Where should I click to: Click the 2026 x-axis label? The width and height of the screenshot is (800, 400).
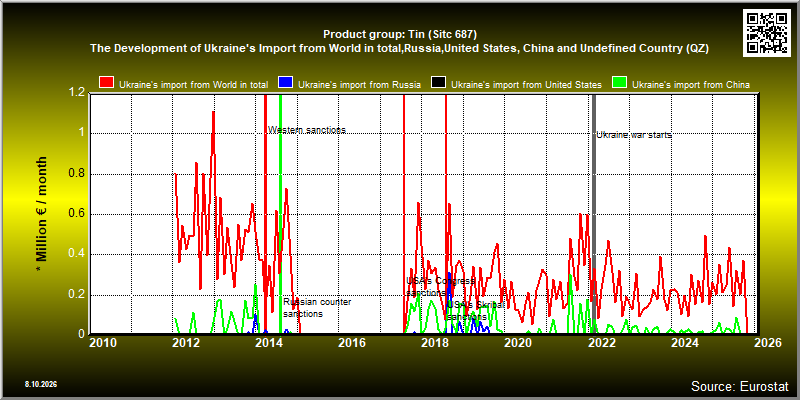[767, 342]
